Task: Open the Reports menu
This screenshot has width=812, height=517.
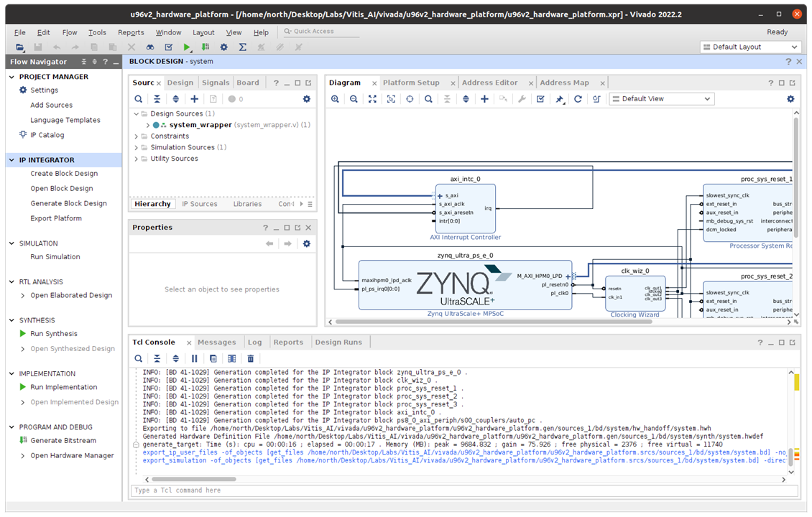Action: click(x=131, y=32)
